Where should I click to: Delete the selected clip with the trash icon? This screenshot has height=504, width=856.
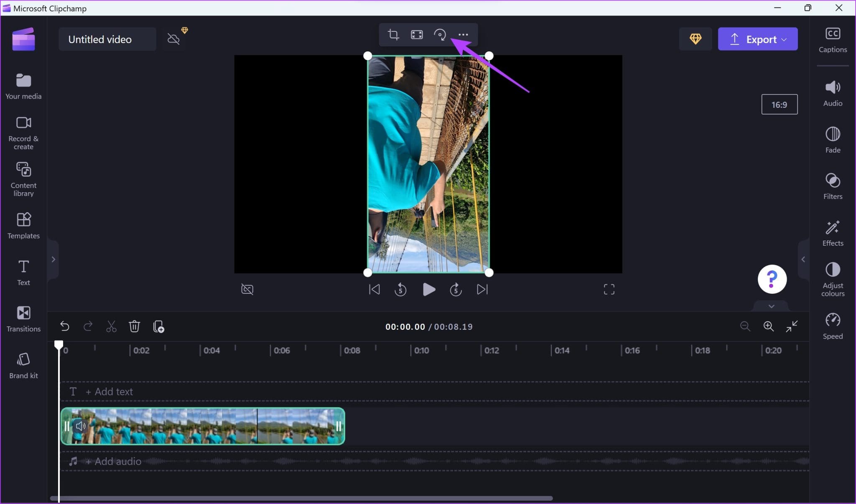(134, 326)
